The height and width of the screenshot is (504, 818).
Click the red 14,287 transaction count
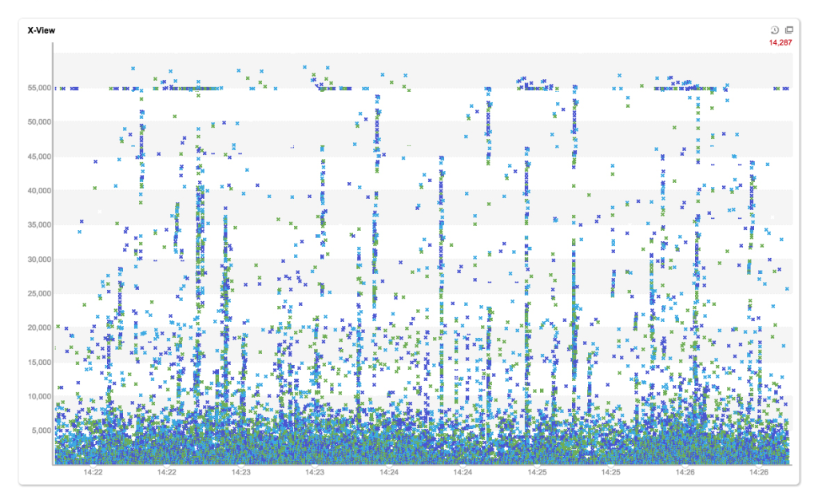[780, 42]
